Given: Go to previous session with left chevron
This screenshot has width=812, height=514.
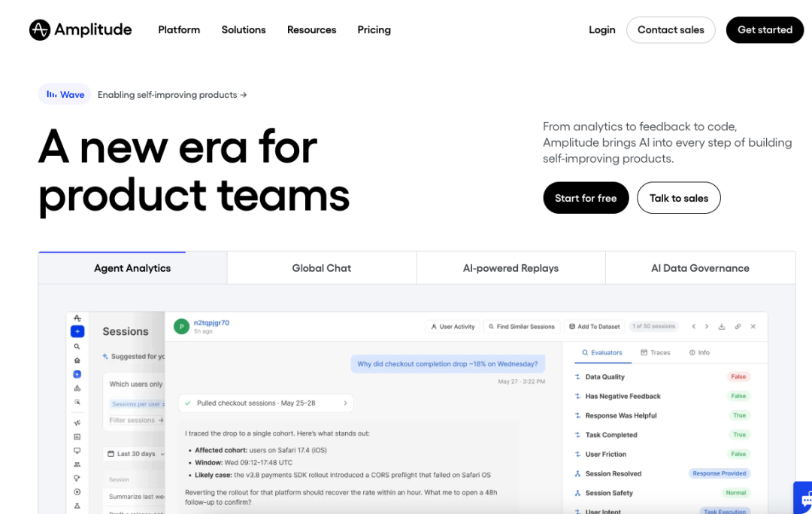Looking at the screenshot, I should pos(693,327).
